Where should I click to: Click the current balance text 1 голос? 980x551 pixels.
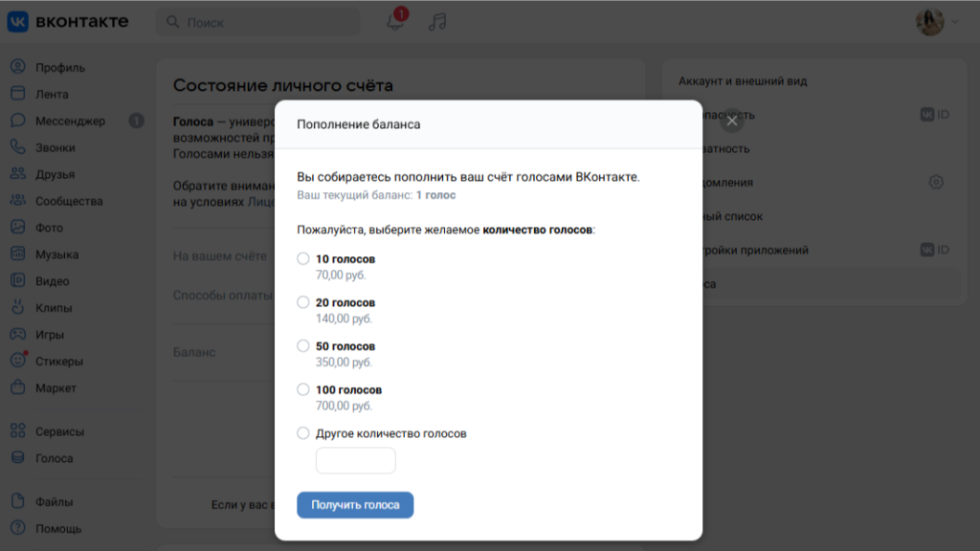click(x=435, y=195)
